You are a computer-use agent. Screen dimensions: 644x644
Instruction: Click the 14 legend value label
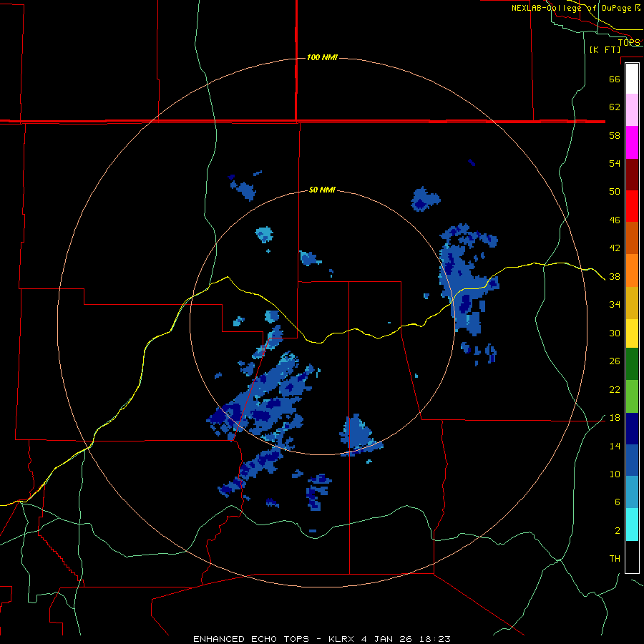[x=615, y=446]
